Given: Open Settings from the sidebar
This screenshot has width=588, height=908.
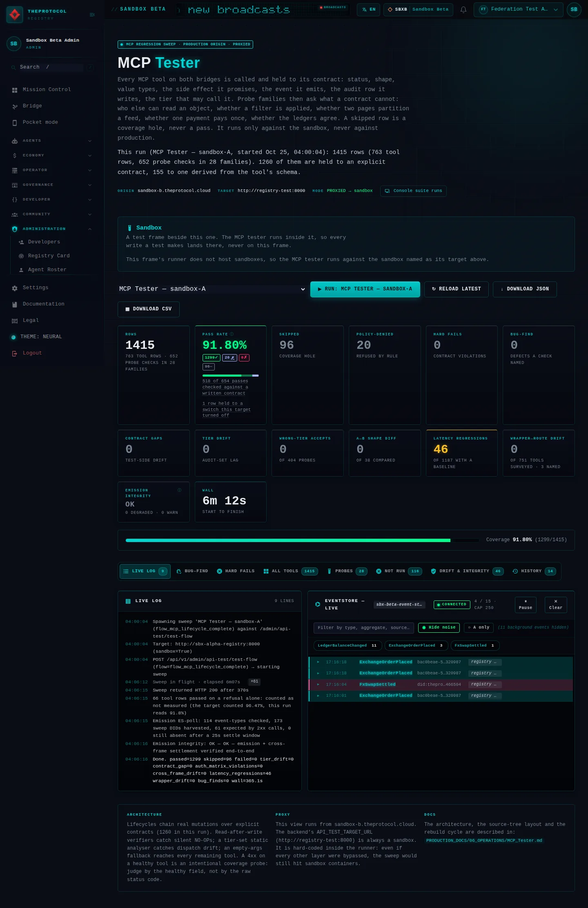Looking at the screenshot, I should (x=52, y=288).
